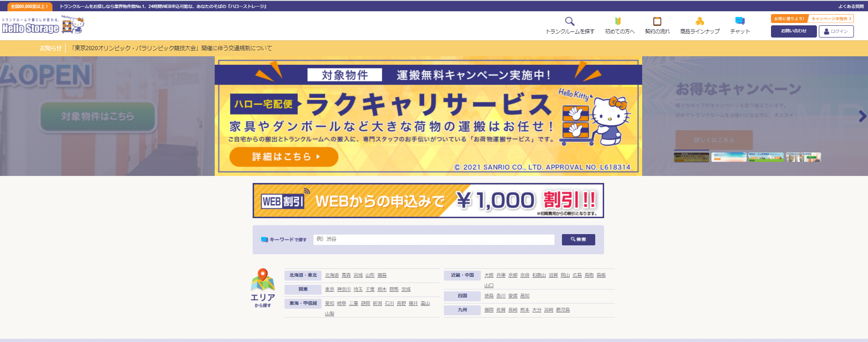The image size is (868, 342).
Task: Click the keyword search input field
Action: point(434,239)
